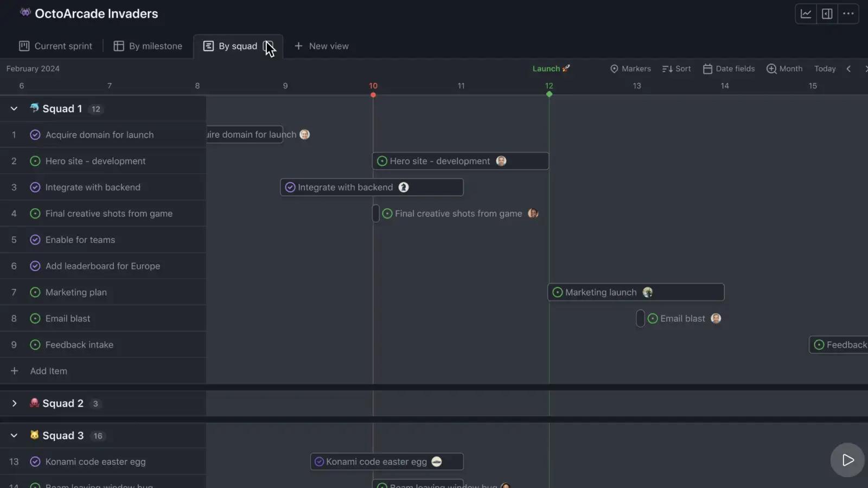Click the Email blast bar handle
868x488 pixels.
(641, 319)
